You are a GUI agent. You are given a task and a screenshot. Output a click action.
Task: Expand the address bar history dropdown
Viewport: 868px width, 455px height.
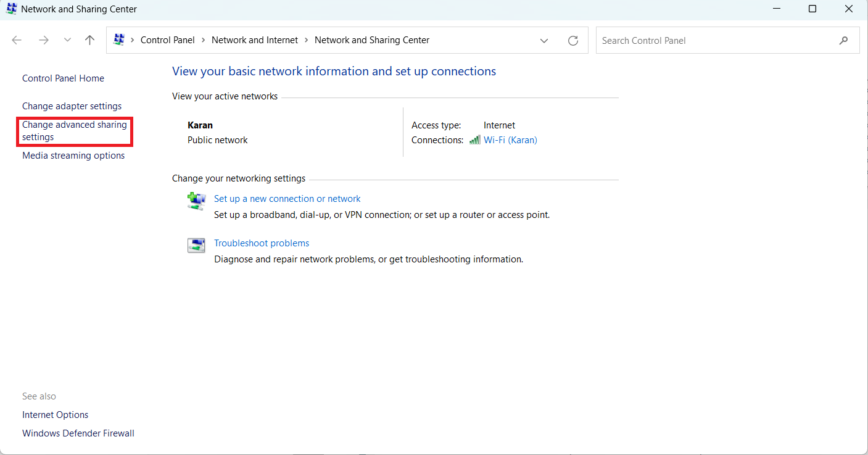coord(544,41)
